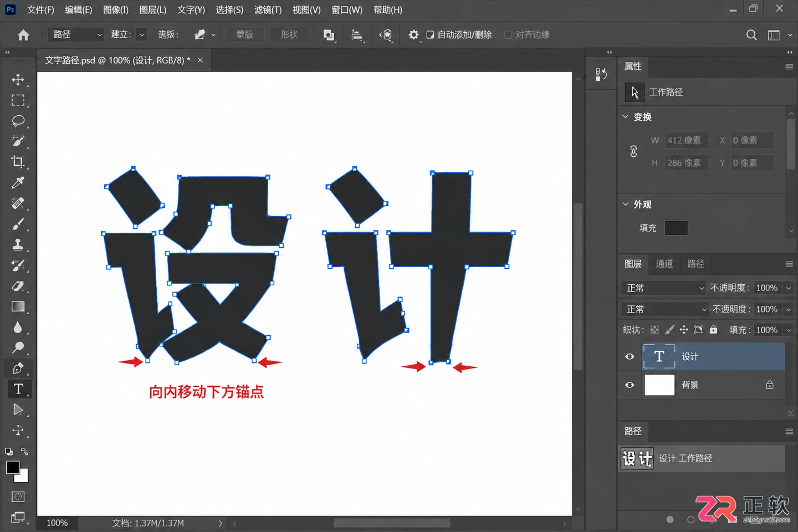Image resolution: width=798 pixels, height=532 pixels.
Task: Click the foreground color swatch
Action: tap(13, 467)
